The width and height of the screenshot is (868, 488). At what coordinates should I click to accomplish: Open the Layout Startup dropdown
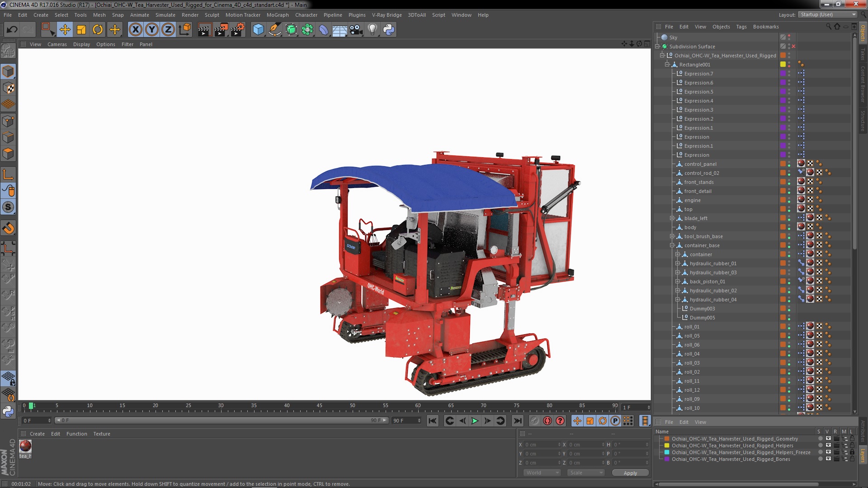827,14
